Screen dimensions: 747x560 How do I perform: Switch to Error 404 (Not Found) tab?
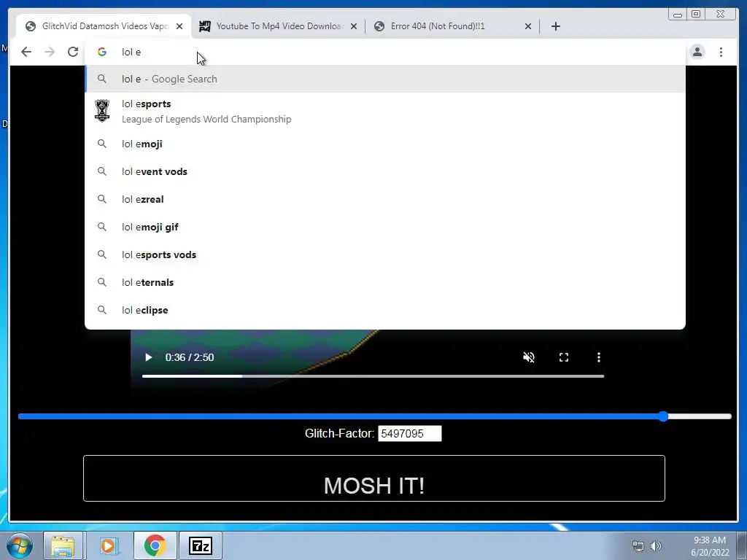[x=452, y=26]
